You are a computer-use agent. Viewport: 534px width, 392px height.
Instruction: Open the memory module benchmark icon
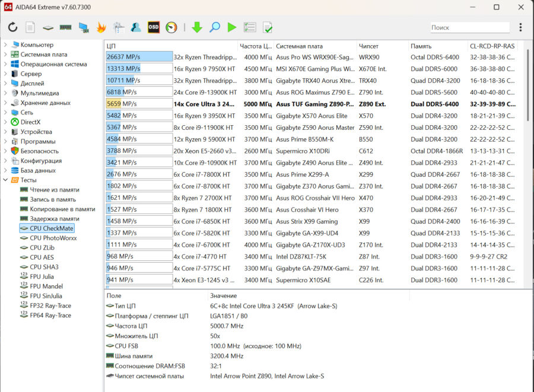click(x=66, y=27)
